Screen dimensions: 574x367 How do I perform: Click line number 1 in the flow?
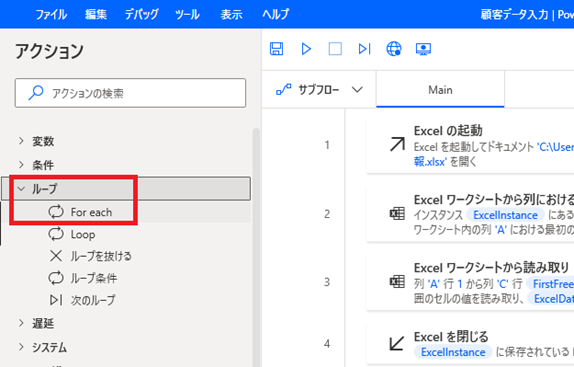tap(327, 145)
